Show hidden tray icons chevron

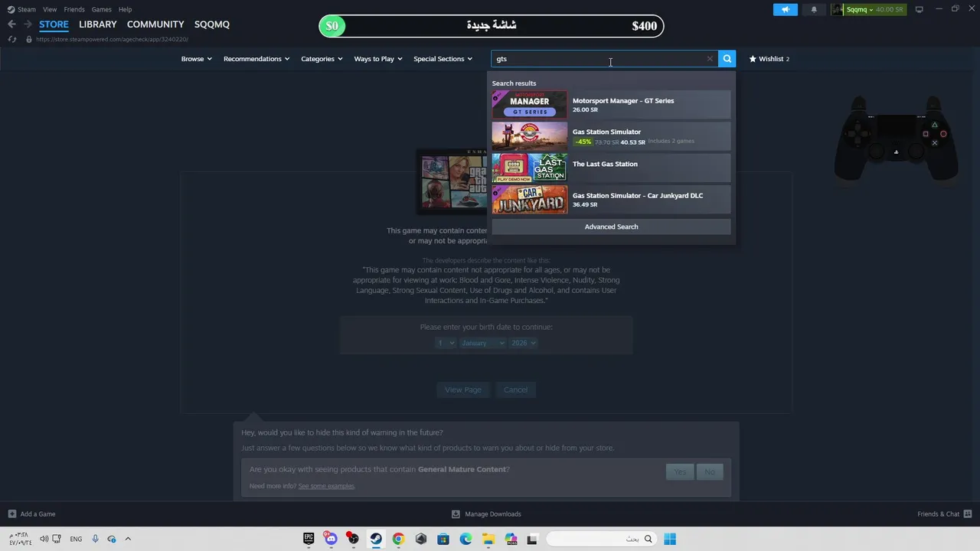128,539
